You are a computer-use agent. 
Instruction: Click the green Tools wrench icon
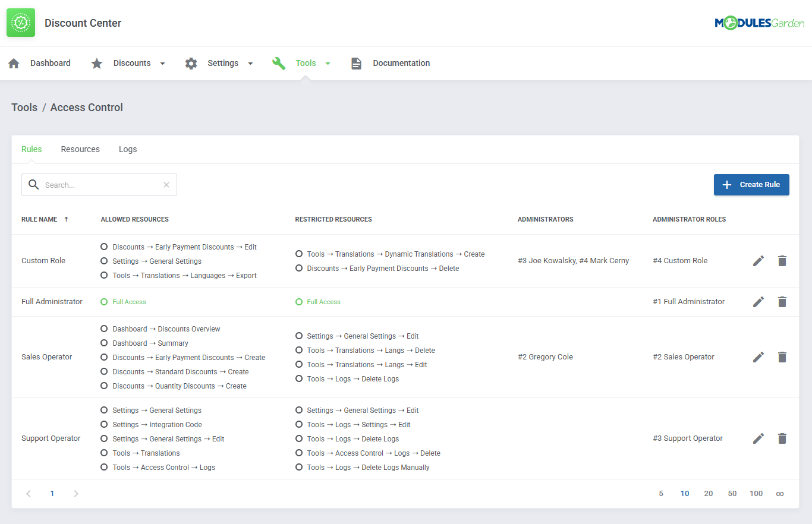coord(279,62)
